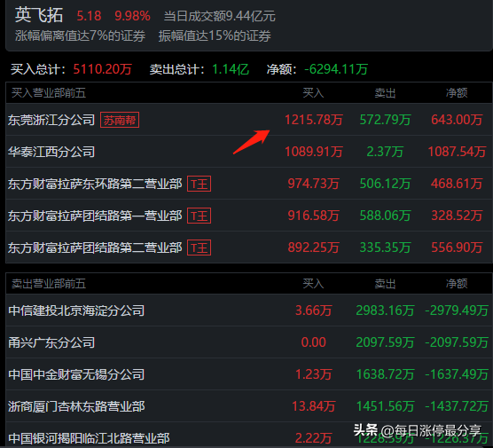The height and width of the screenshot is (448, 493).
Task: Click 买入 column header in buy table
Action: [x=313, y=93]
